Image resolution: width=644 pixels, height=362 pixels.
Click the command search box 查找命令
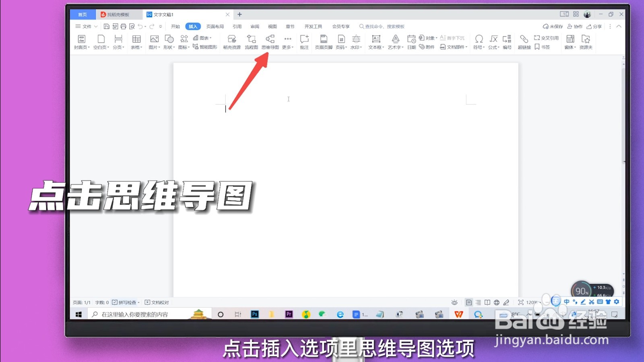pyautogui.click(x=382, y=27)
